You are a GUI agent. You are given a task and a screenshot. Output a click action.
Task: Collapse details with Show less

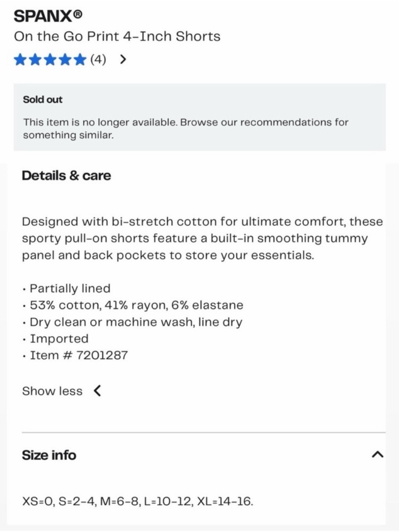pyautogui.click(x=52, y=391)
